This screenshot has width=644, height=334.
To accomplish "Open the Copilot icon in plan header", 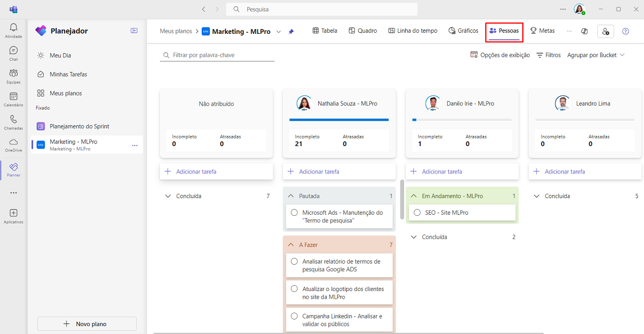I will [584, 31].
